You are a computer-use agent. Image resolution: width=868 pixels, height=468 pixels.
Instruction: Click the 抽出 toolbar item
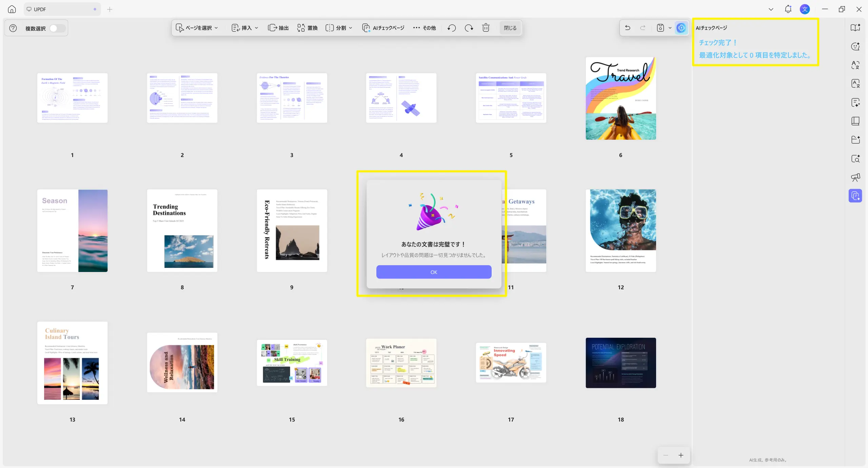point(278,28)
